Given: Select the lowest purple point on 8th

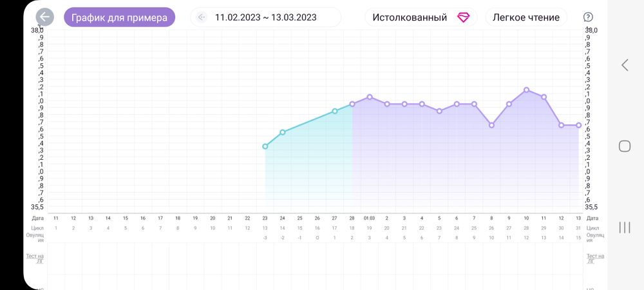Looking at the screenshot, I should [491, 125].
